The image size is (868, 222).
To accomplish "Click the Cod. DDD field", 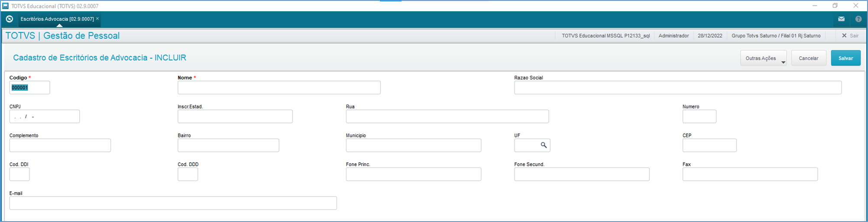I will (x=188, y=174).
